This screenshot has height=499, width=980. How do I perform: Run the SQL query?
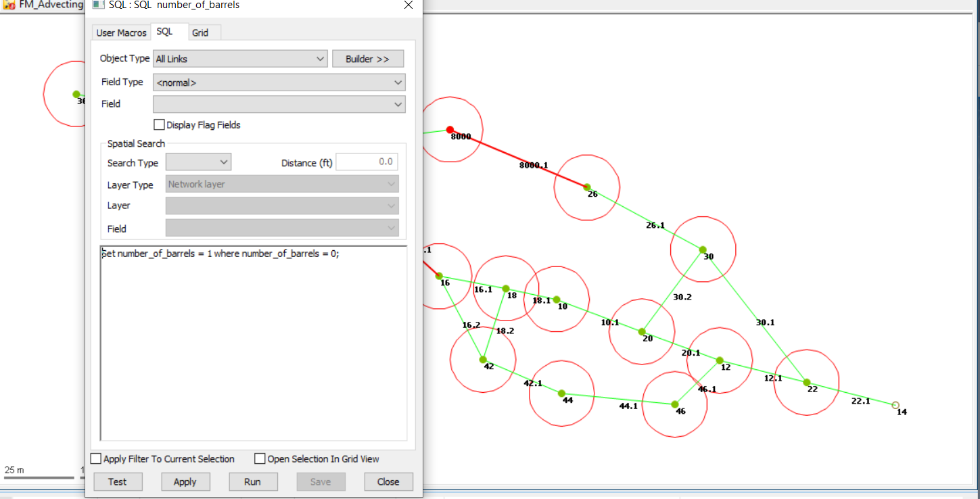pos(253,481)
